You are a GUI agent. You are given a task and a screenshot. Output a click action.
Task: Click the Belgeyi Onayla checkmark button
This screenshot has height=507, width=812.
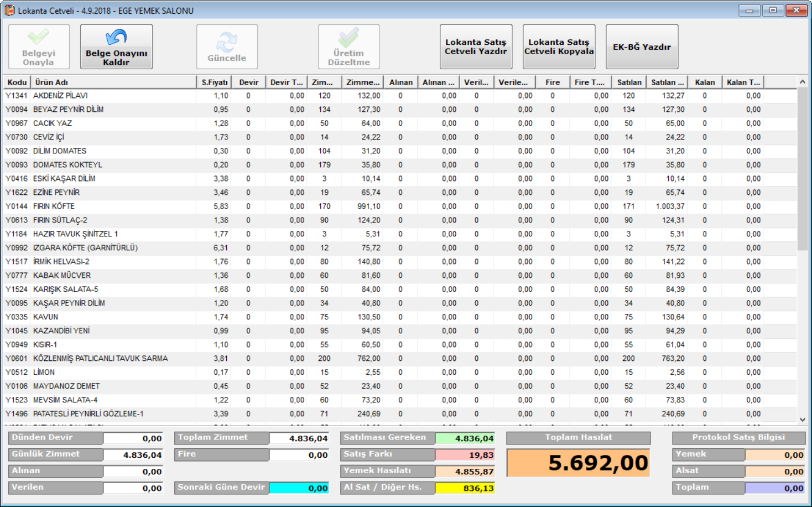(39, 46)
